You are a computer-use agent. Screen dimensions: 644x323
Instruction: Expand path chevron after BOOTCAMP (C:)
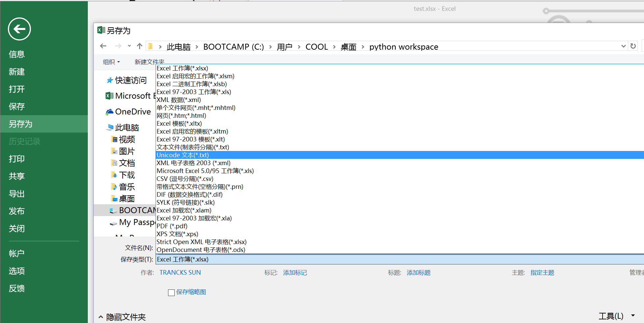pos(270,47)
